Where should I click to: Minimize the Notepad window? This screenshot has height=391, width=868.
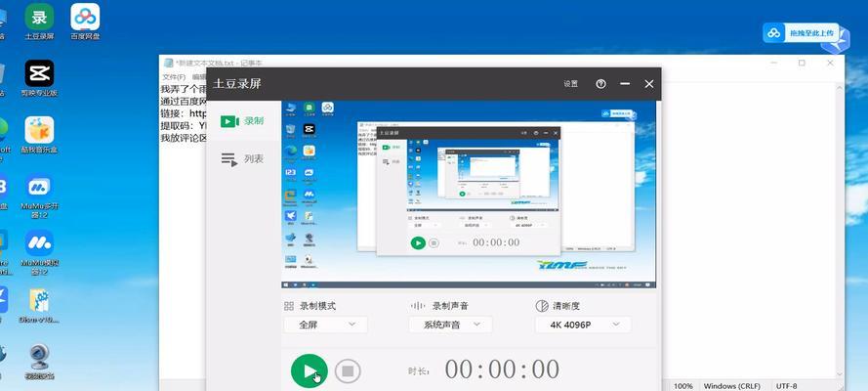(774, 64)
